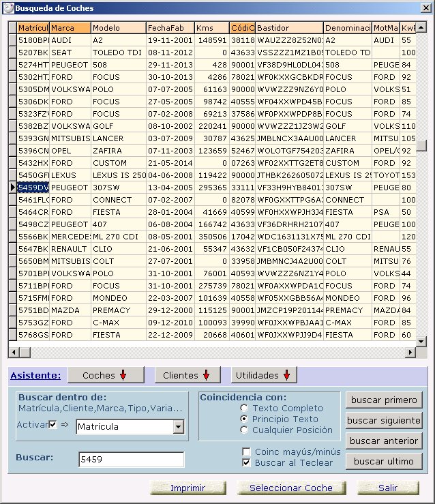Enable the Coinc mayús/minús checkbox
Image resolution: width=435 pixels, height=504 pixels.
pos(246,452)
